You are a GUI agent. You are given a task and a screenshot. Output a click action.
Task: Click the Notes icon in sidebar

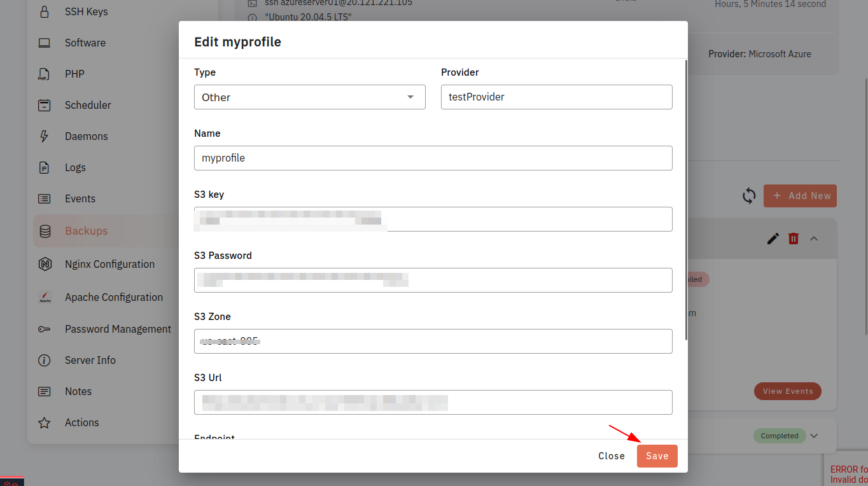click(44, 391)
